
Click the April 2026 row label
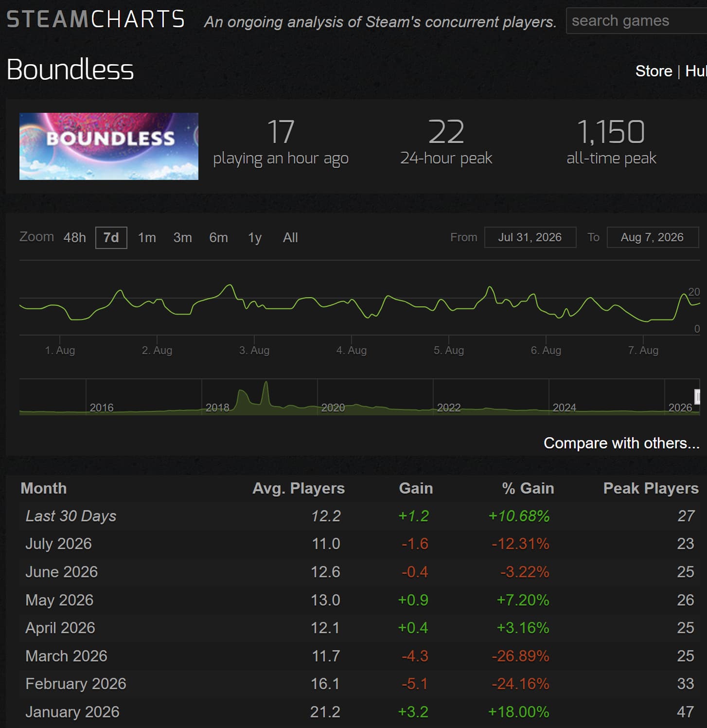(x=60, y=628)
